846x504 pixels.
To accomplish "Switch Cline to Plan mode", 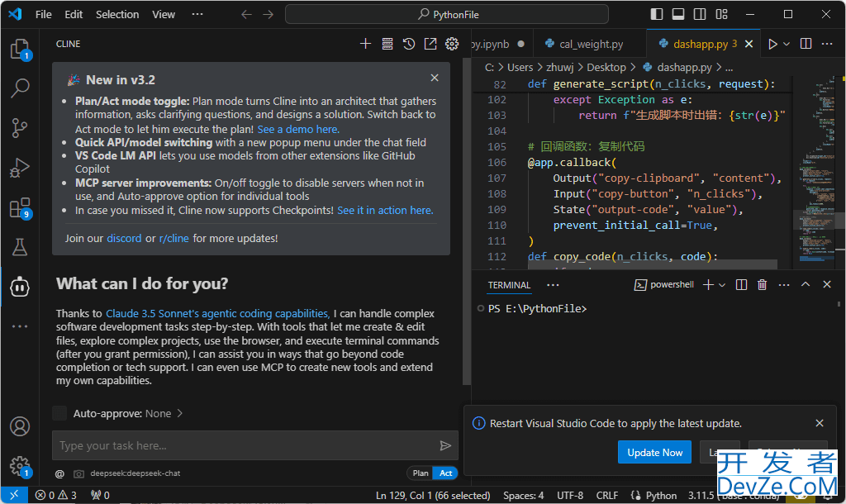I will tap(421, 473).
